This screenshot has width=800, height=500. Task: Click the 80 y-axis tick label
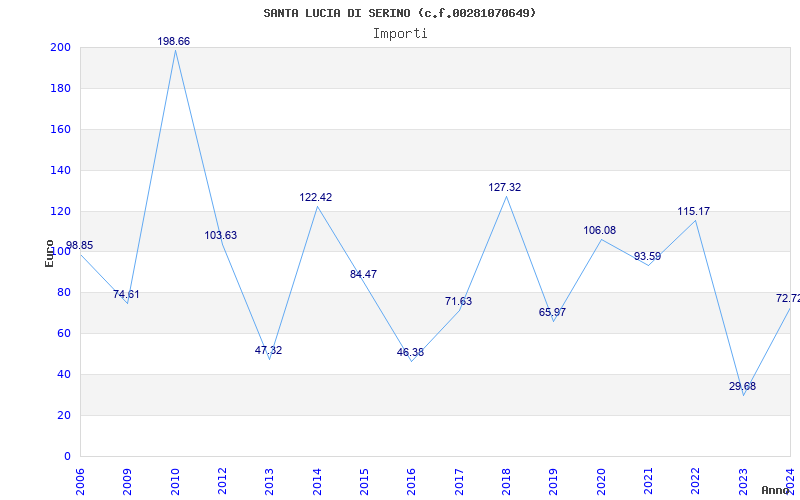pos(64,293)
